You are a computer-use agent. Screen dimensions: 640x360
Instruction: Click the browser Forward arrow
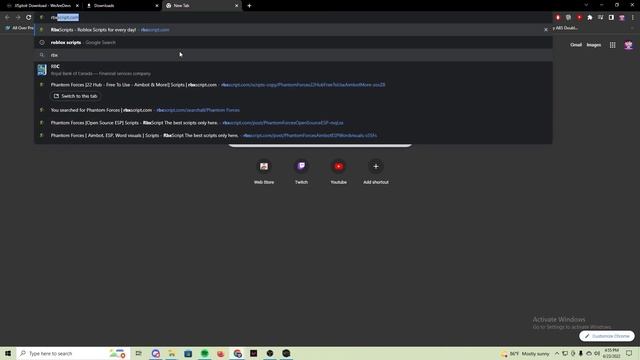click(x=18, y=18)
